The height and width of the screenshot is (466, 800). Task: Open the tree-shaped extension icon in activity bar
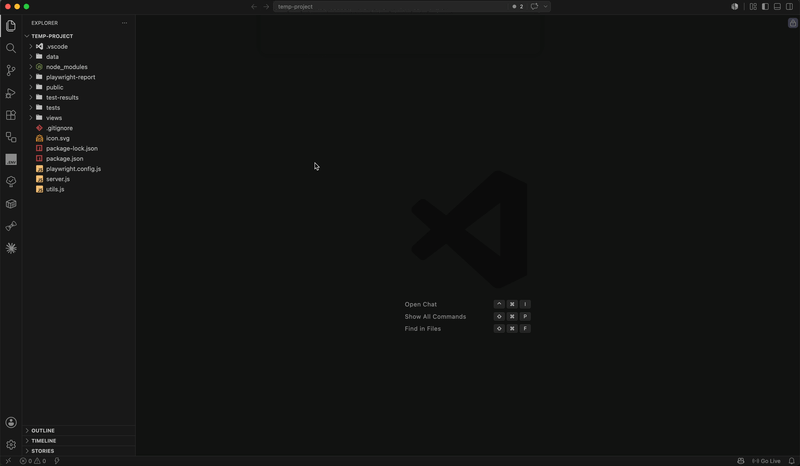[11, 182]
